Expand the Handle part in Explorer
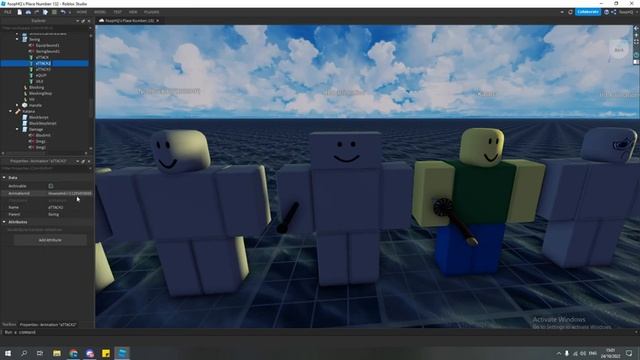 click(17, 105)
